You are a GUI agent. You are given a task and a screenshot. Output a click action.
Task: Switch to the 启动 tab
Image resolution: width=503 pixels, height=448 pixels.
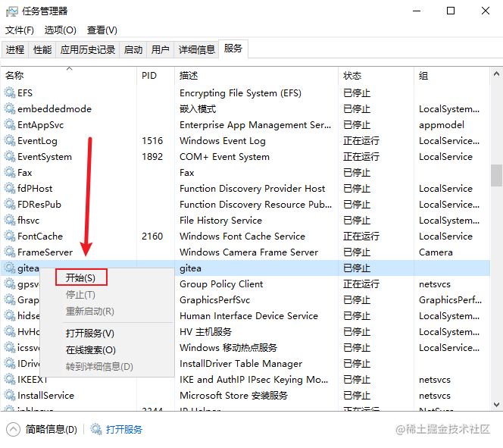click(133, 50)
